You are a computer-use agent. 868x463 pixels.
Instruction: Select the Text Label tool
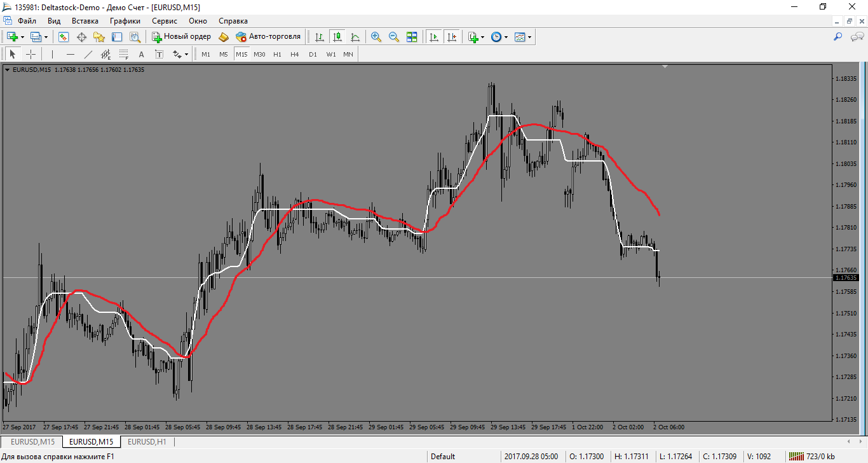coord(159,54)
